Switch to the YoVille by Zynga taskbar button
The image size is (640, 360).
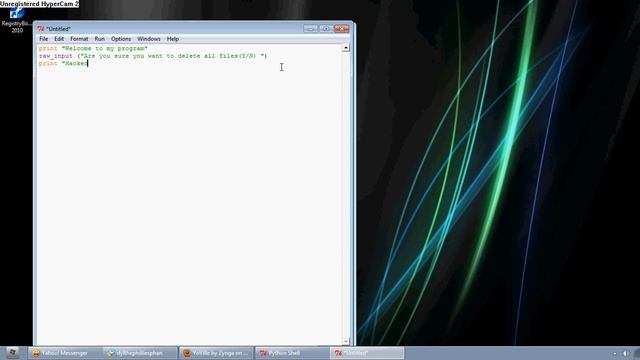(216, 353)
